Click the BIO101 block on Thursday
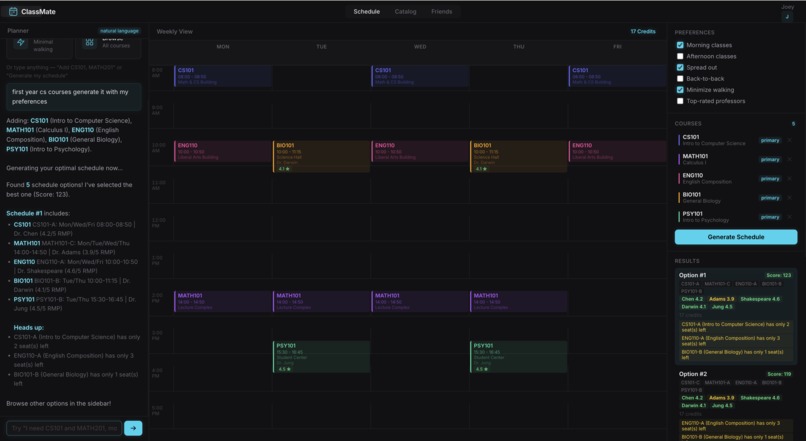The height and width of the screenshot is (441, 806). coord(519,156)
